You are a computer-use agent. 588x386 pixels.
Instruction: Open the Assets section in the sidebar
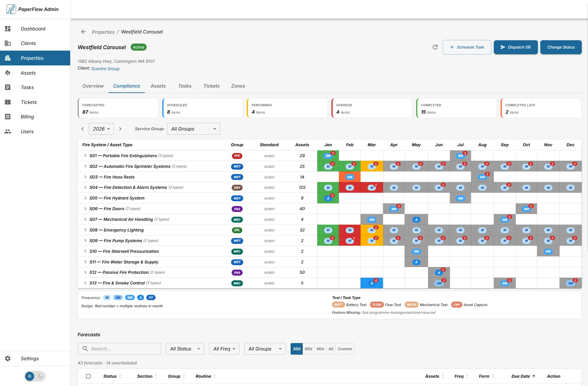[8, 73]
